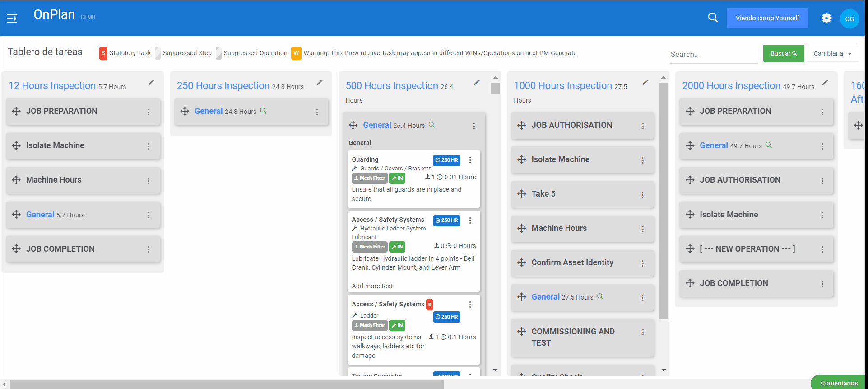Viewport: 868px width, 389px height.
Task: Click magnifier icon beside General 24.8 Hours
Action: (263, 111)
